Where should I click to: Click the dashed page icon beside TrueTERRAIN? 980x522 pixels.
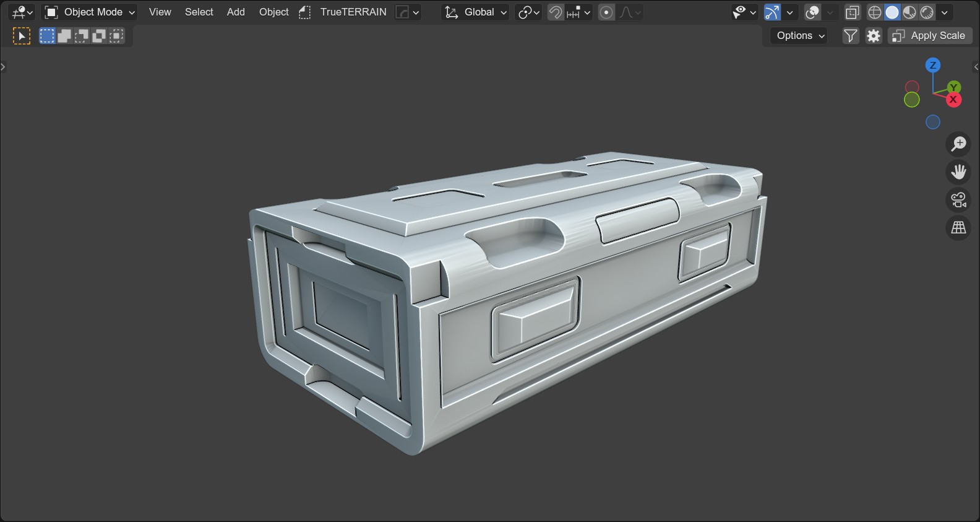click(x=304, y=12)
